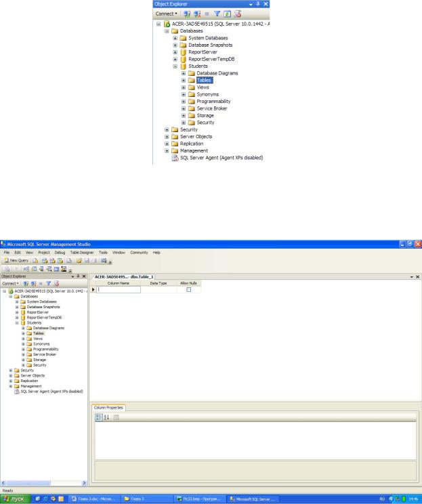Click Microsoft SQL Server taskbar button
422x504 pixels.
[x=253, y=499]
